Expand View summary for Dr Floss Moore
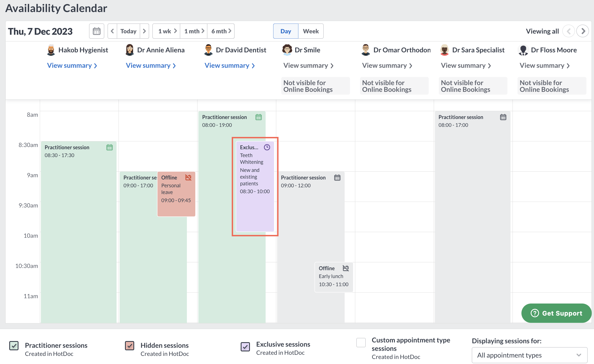This screenshot has height=364, width=594. point(544,66)
